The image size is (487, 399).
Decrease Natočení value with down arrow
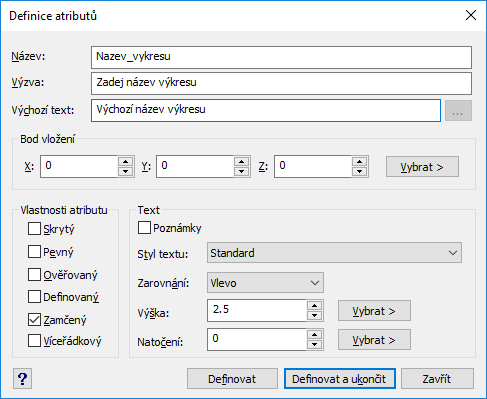(314, 344)
